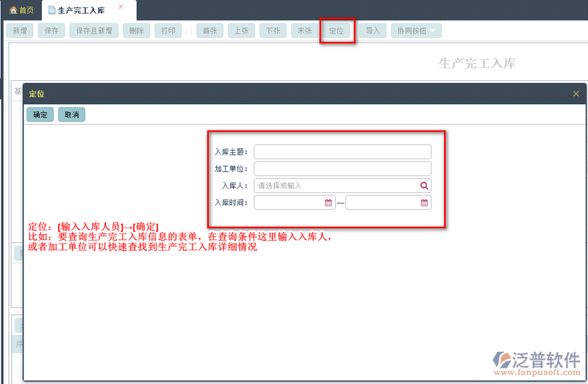This screenshot has width=588, height=384.
Task: Click the 保存且新增 toolbar button
Action: coord(94,31)
